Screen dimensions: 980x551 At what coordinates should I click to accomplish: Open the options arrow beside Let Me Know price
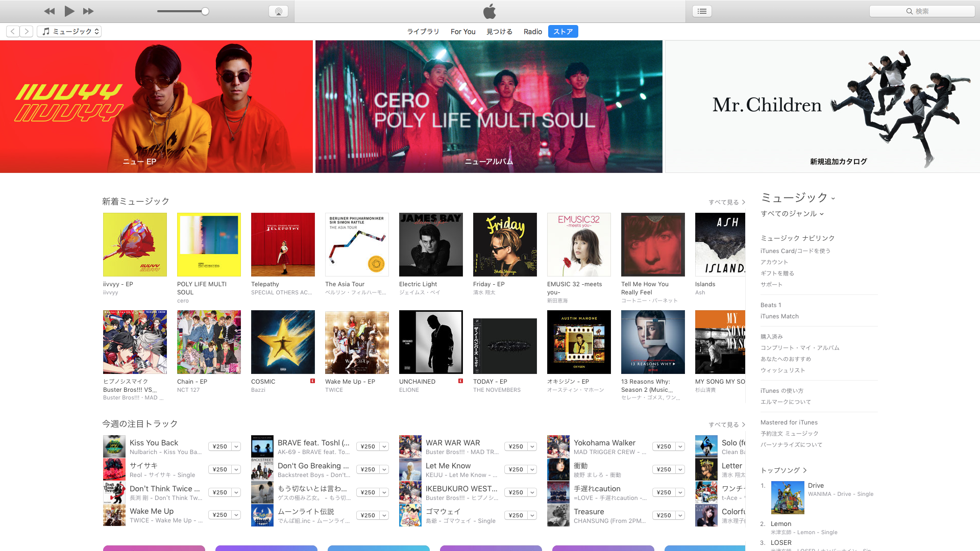(x=532, y=469)
